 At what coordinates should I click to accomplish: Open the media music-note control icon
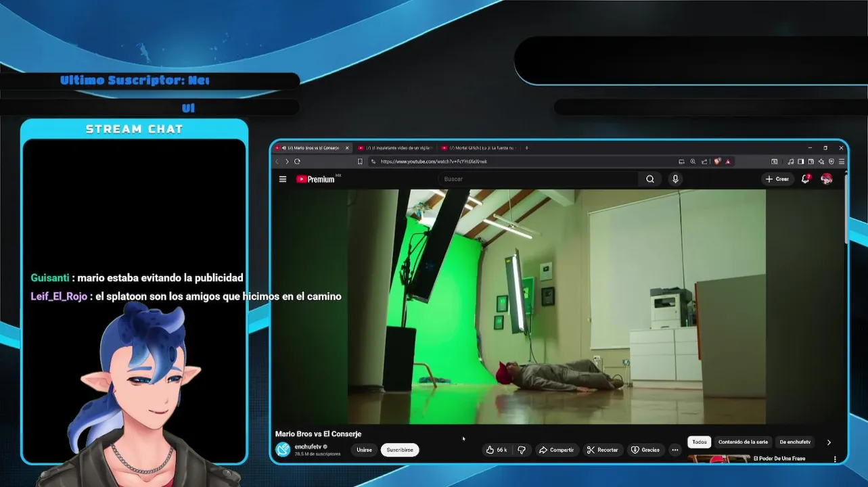click(791, 162)
